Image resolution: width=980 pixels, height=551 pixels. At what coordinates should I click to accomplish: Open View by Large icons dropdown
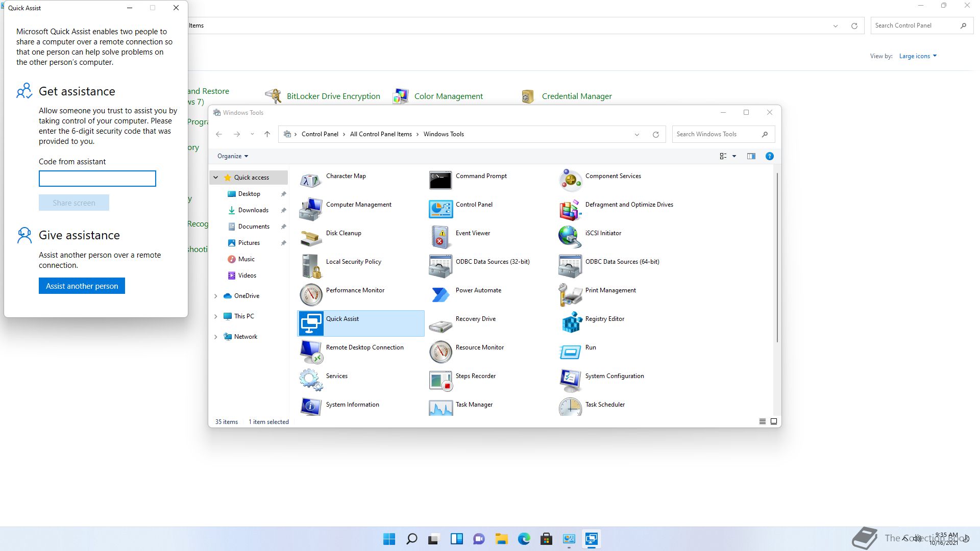[x=918, y=56]
